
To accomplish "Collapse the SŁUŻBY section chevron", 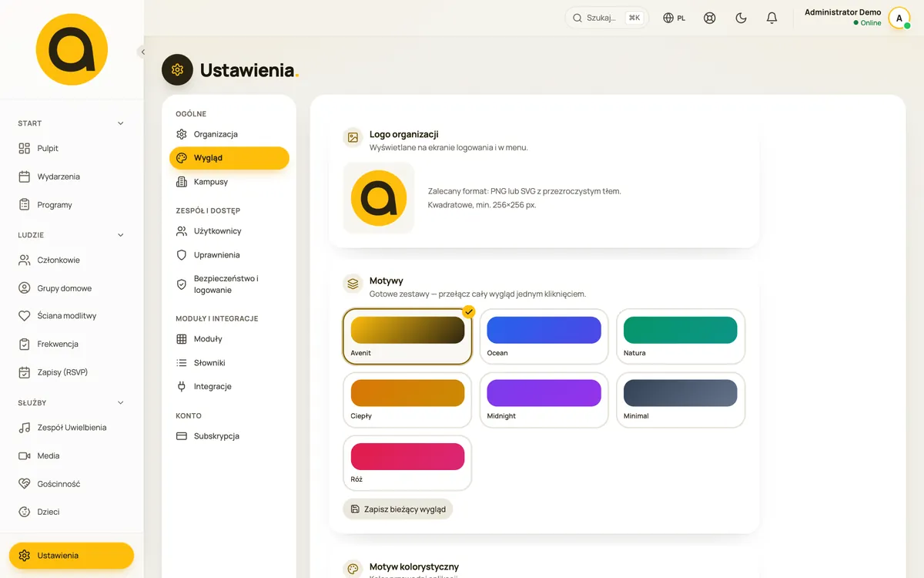I will [120, 402].
